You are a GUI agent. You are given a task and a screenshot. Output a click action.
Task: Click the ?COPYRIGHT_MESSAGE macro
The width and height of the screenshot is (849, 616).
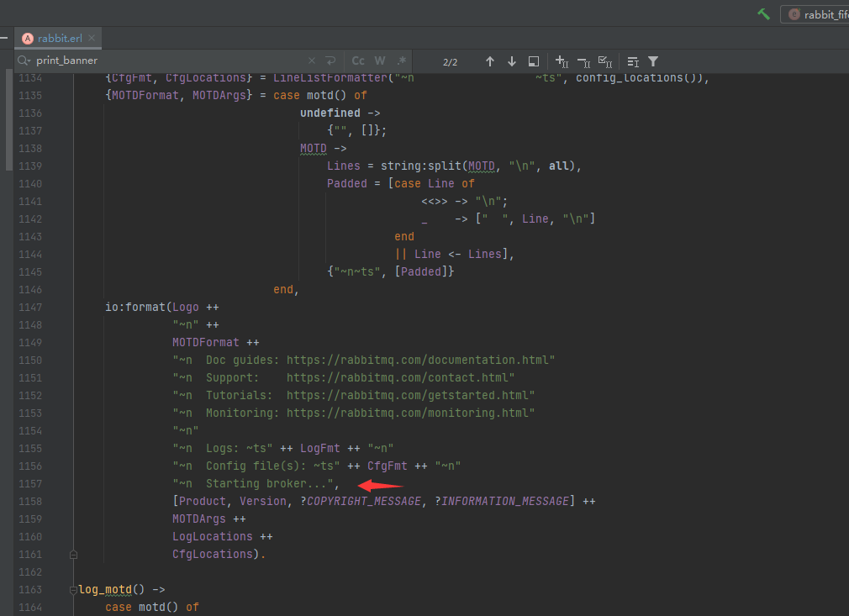coord(361,501)
